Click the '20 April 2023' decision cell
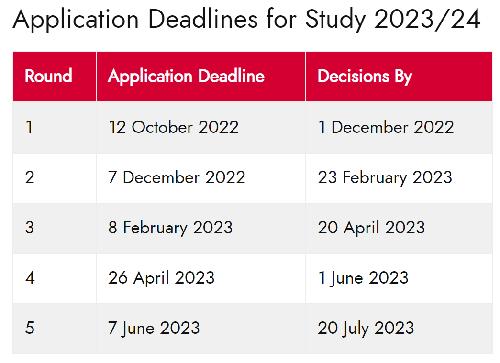The width and height of the screenshot is (500, 363). [399, 228]
